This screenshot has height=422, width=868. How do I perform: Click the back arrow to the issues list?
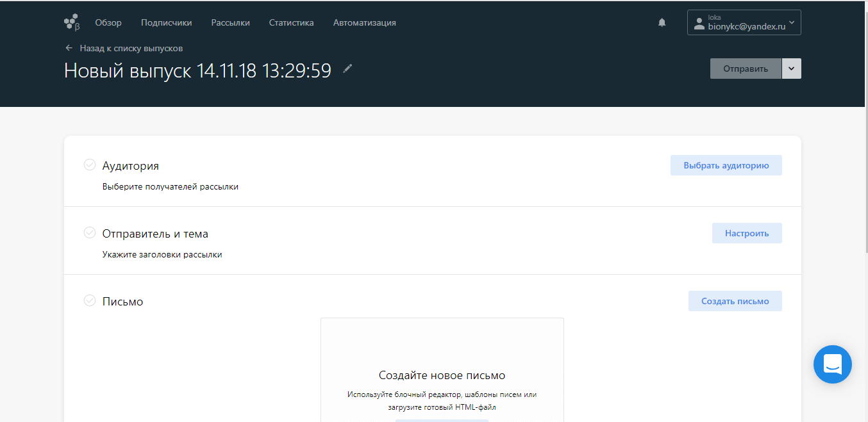(x=69, y=48)
